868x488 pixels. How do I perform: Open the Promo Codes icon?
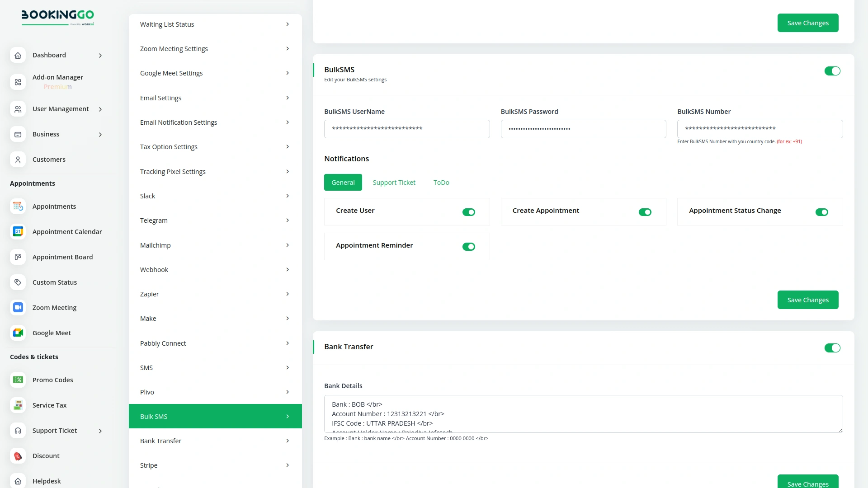pos(18,380)
